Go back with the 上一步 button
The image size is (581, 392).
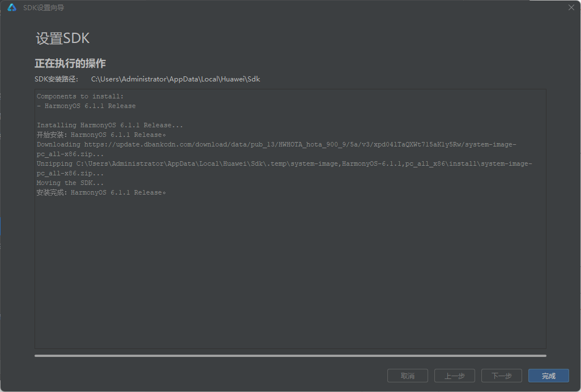coord(455,376)
